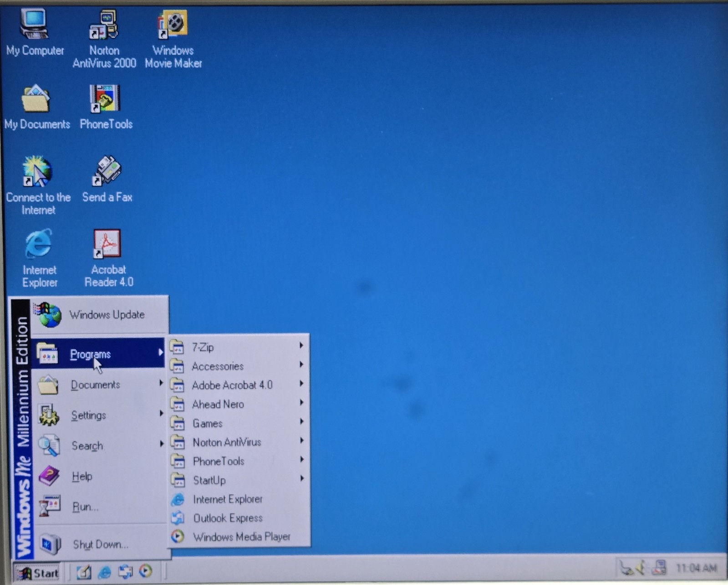Open the PhoneTools group in Programs menu
This screenshot has width=728, height=585.
click(x=238, y=461)
